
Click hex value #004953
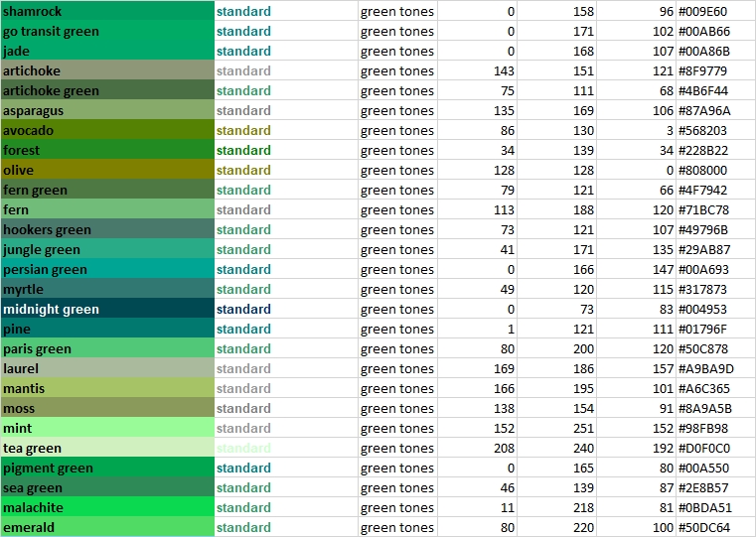pos(702,309)
